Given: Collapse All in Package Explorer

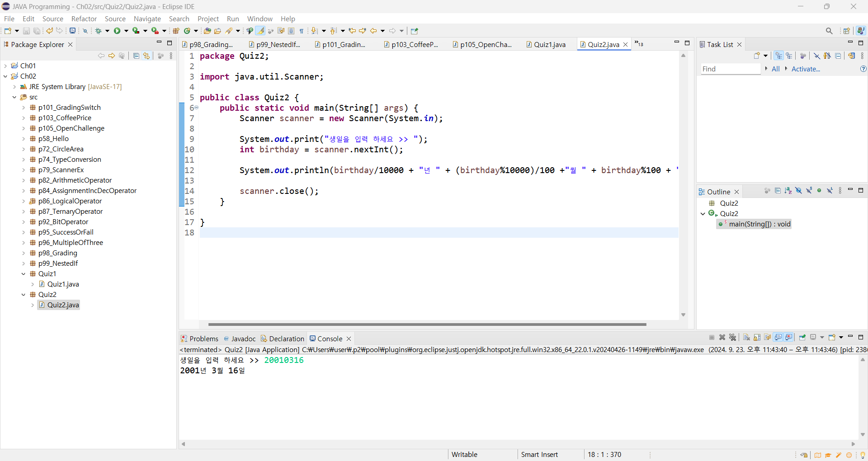Looking at the screenshot, I should (136, 56).
